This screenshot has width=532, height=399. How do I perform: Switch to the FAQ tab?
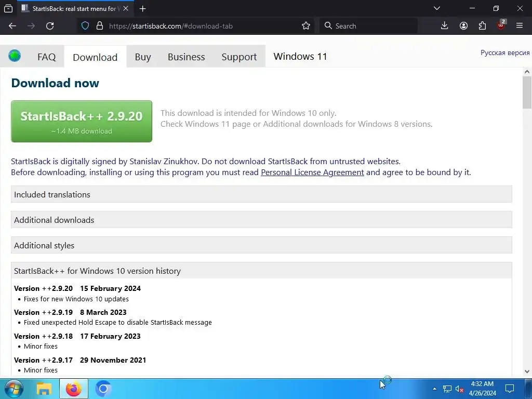46,57
